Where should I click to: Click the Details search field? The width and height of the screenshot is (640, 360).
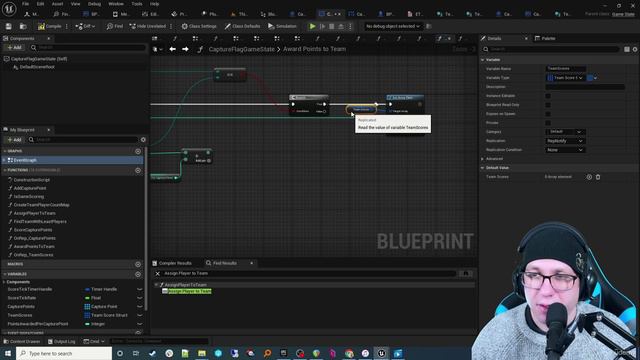(x=551, y=49)
